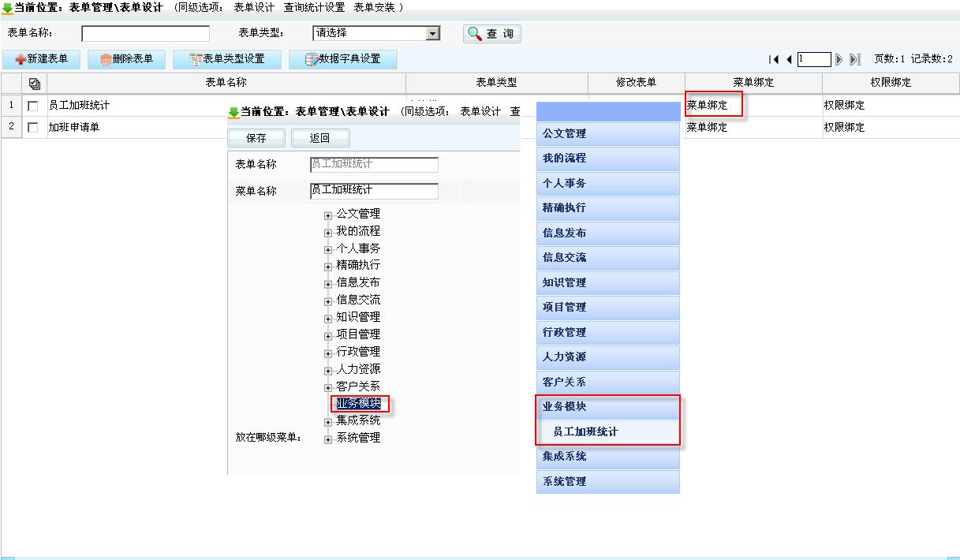Open 我的流程 in the side menu
Screen dimensions: 960x560
[x=608, y=159]
